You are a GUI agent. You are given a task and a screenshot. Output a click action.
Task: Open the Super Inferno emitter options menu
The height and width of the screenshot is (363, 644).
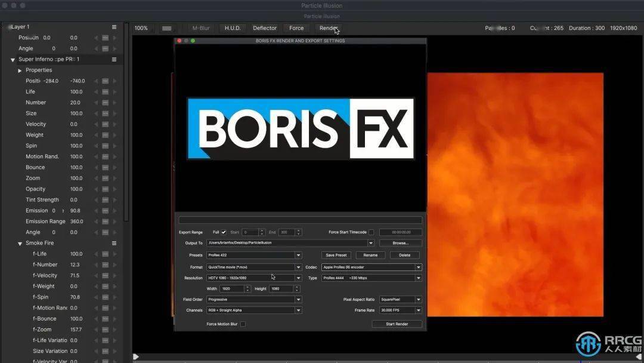[113, 59]
